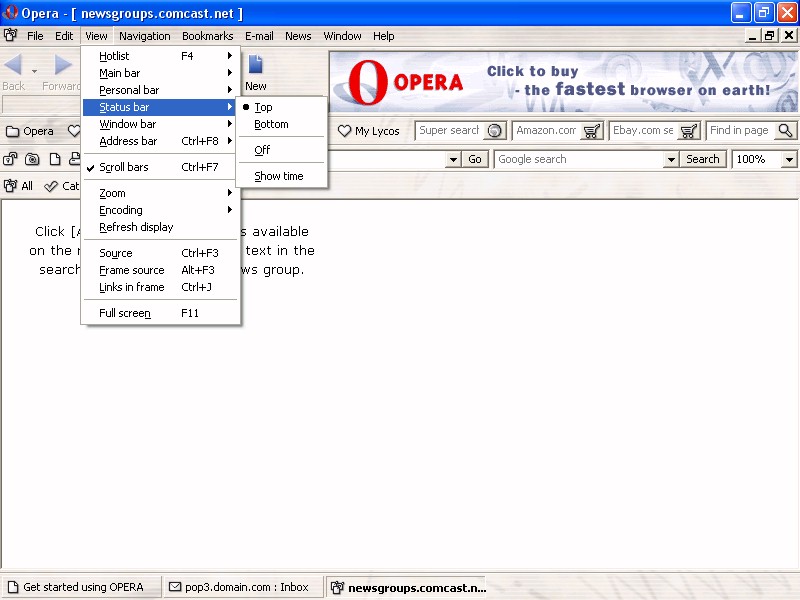Switch to pop3.domain.com Inbox window tab
Viewport: 800px width, 600px height.
[x=239, y=587]
